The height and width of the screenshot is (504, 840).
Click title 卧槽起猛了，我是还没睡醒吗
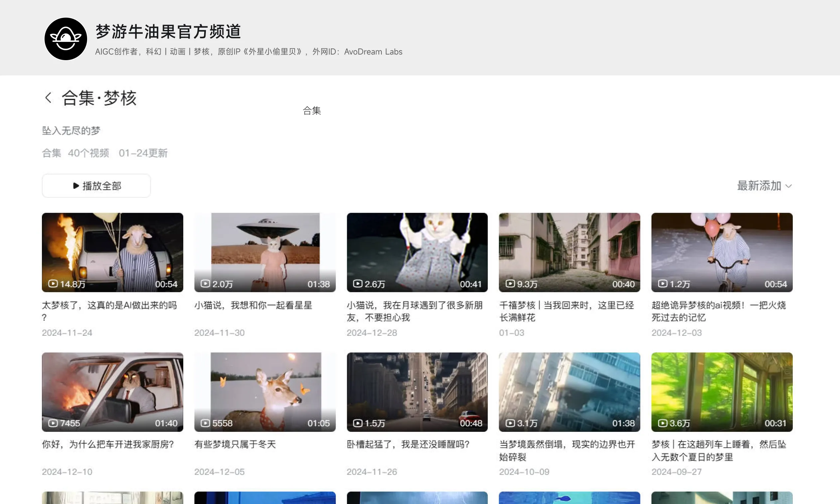408,444
